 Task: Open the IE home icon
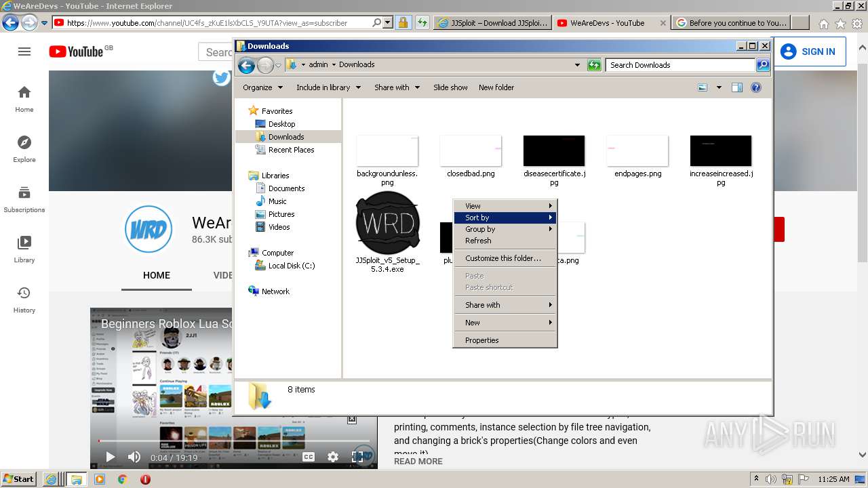[823, 23]
